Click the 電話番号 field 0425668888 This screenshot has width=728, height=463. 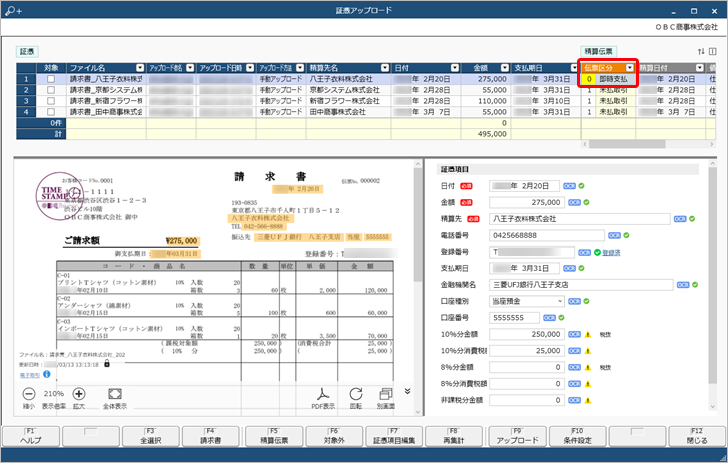point(546,235)
